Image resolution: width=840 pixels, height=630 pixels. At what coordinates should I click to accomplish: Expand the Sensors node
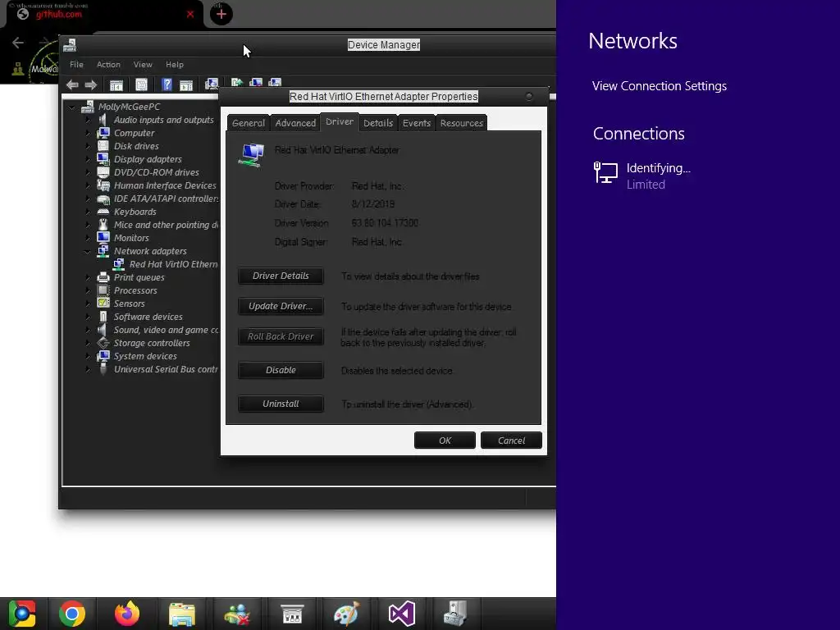pos(88,304)
